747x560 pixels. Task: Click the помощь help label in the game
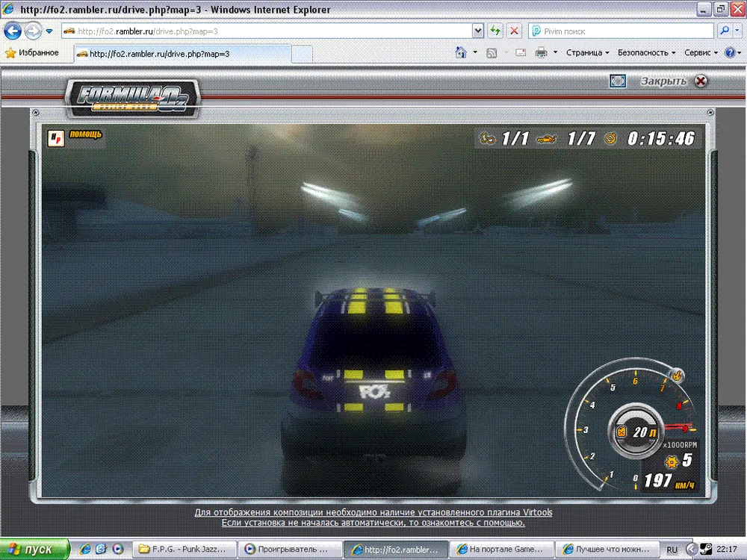coord(85,135)
